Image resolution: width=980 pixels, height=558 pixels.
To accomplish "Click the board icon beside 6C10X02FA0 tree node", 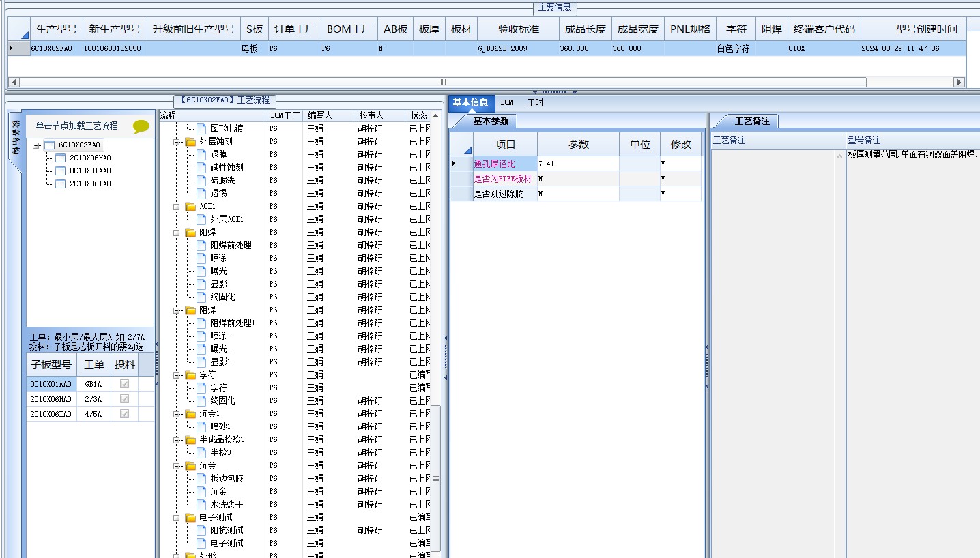I will (48, 145).
